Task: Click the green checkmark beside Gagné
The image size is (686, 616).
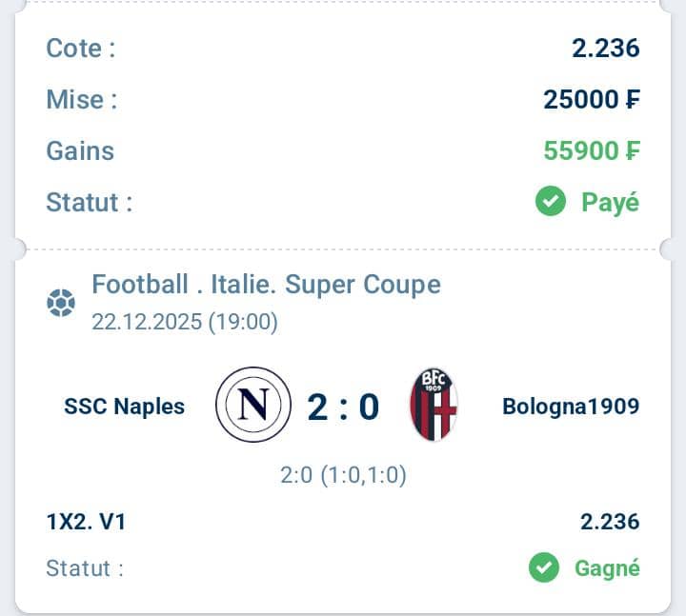Action: pos(544,568)
